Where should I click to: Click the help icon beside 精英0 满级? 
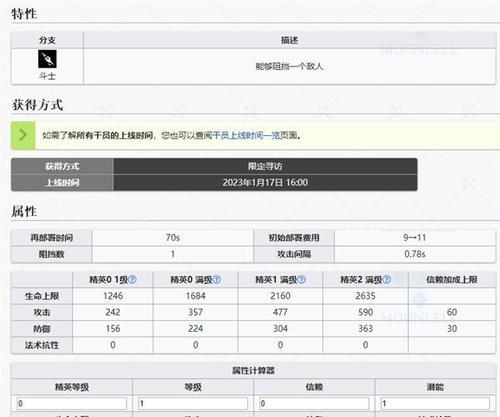217,279
